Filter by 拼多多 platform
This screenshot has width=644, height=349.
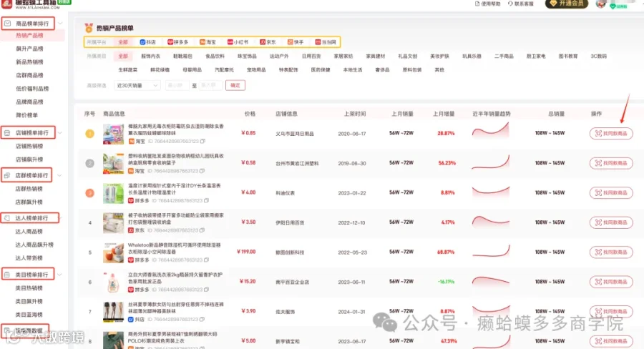[178, 42]
